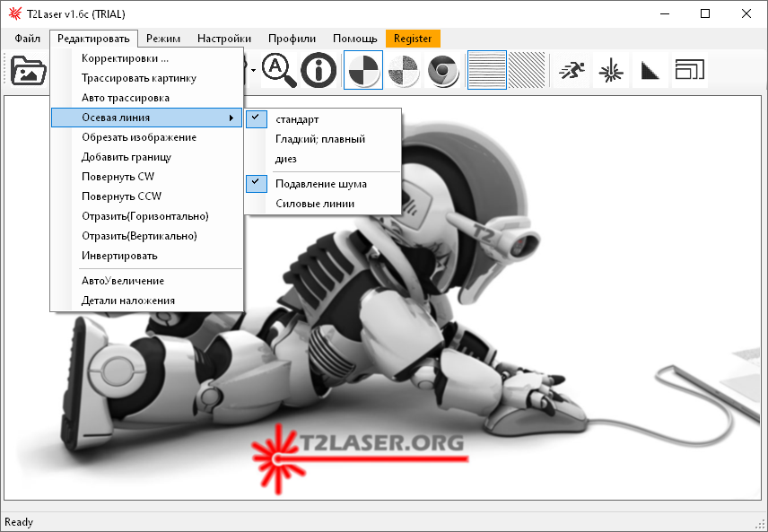
Task: Click the laser burst icon in toolbar
Action: click(611, 71)
